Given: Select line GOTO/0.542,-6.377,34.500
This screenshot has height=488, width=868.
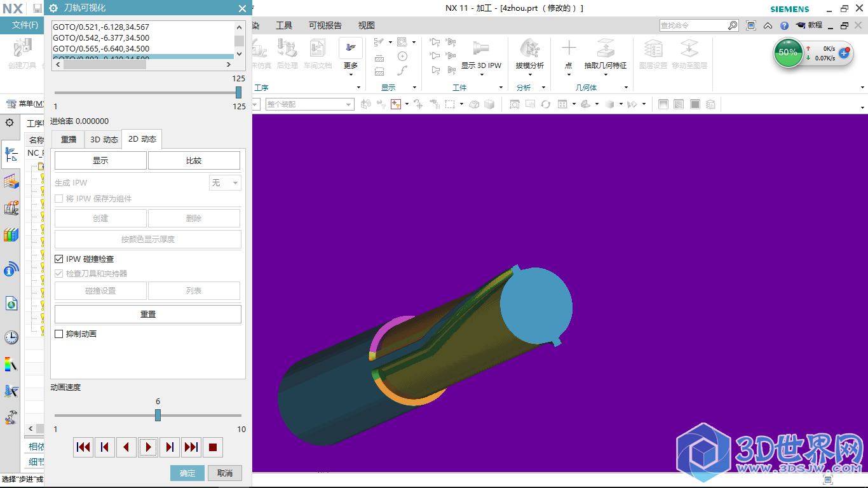Looking at the screenshot, I should click(x=101, y=37).
